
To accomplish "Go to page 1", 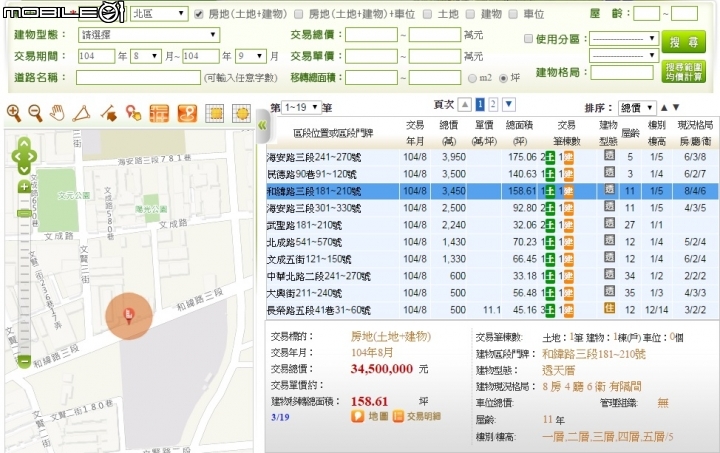I will pyautogui.click(x=480, y=105).
